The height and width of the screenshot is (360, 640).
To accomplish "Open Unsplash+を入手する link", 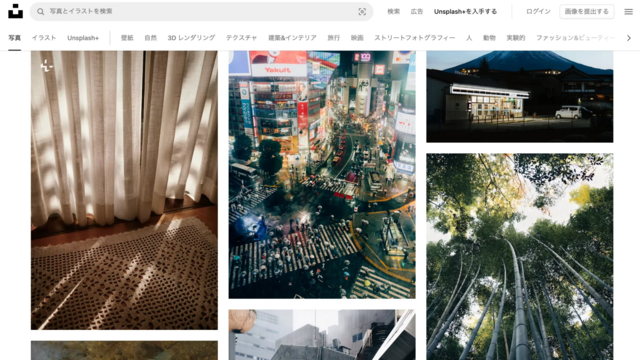I will click(465, 11).
